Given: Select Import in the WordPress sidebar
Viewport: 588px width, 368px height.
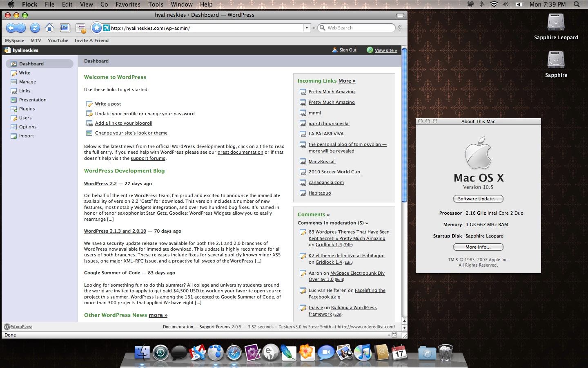Looking at the screenshot, I should (27, 136).
